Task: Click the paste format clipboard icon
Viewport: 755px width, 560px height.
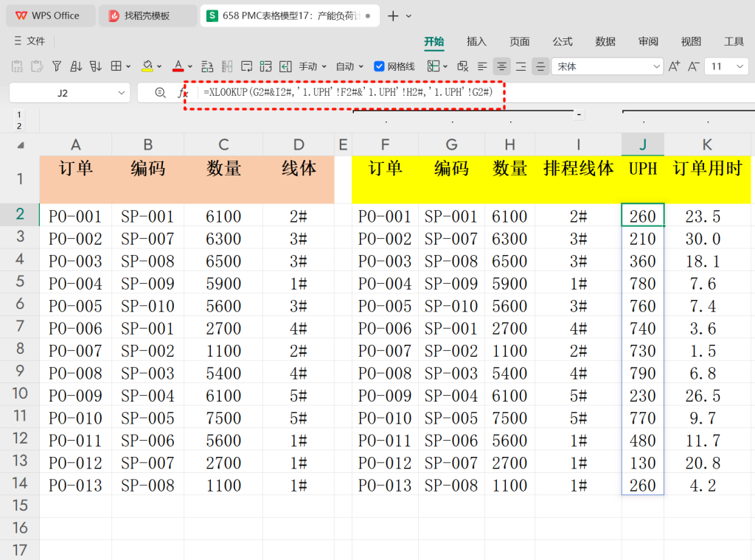Action: [x=37, y=66]
